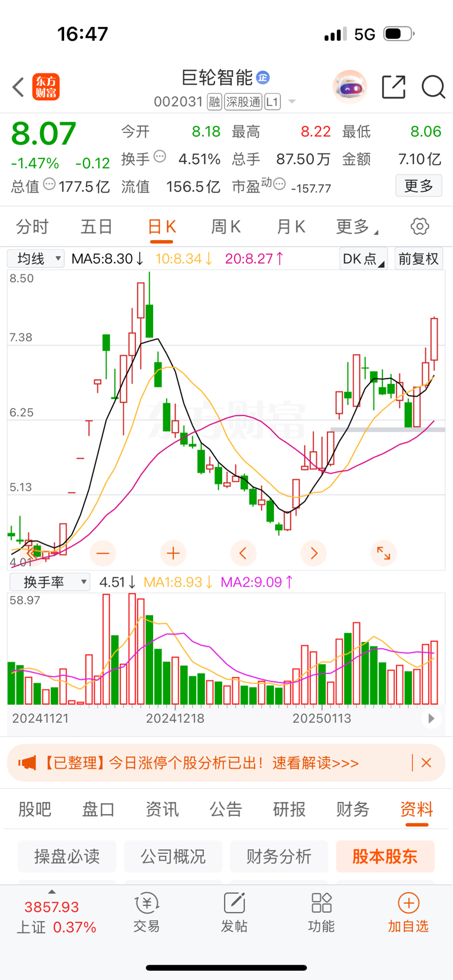Viewport: 453px width, 980px height.
Task: Open the 研报 tab
Action: (289, 809)
